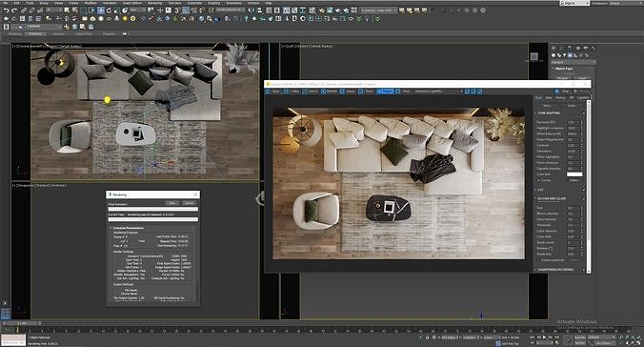Toggle Percent Snap in main toolbar
The height and width of the screenshot is (347, 644).
coord(193,10)
